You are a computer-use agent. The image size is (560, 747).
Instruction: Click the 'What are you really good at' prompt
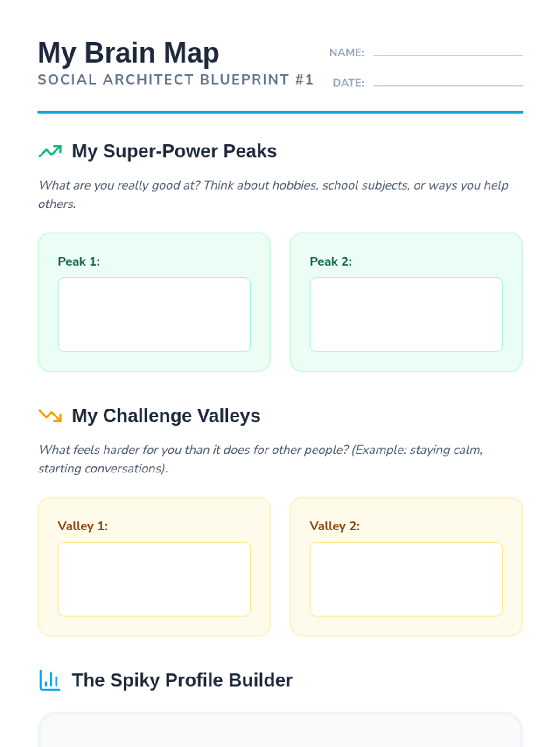(x=273, y=185)
